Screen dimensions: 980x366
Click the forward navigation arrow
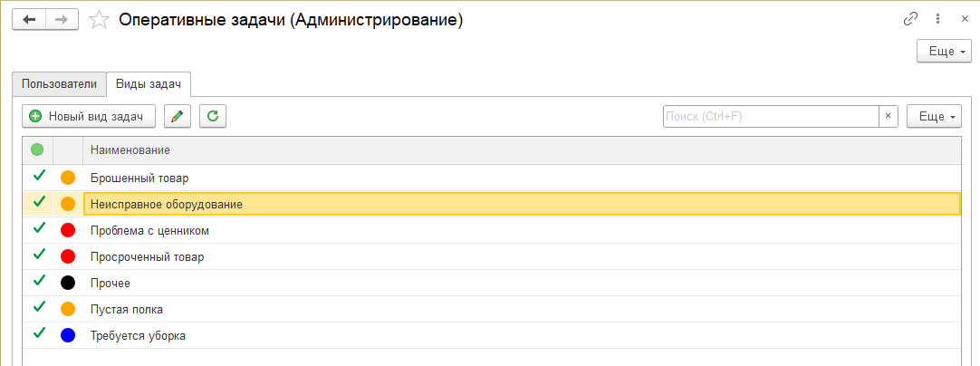62,20
